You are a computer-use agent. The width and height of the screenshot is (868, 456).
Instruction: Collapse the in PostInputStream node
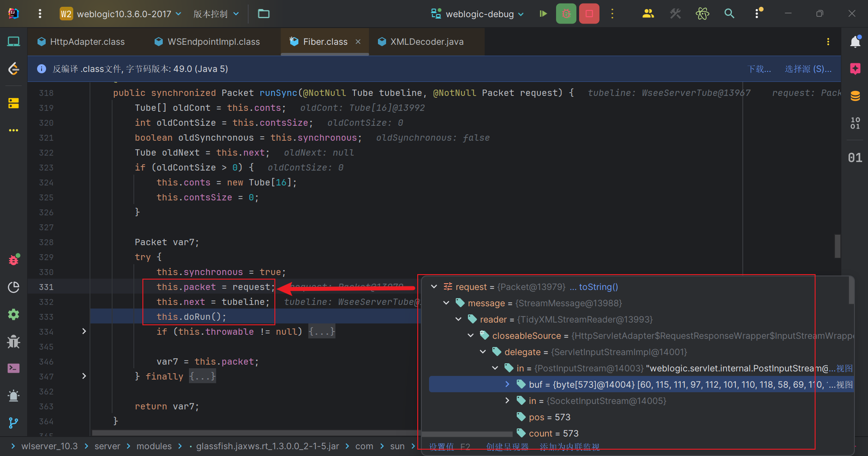pyautogui.click(x=495, y=368)
